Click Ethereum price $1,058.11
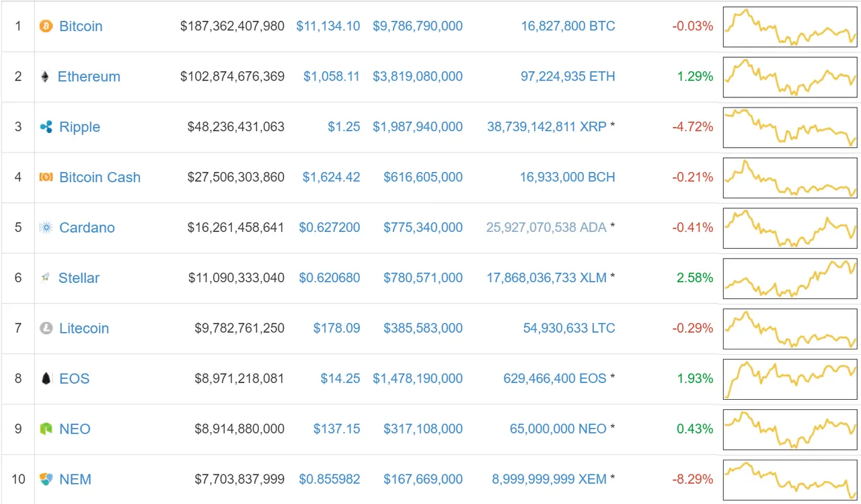Screen dimensions: 861x504 tap(332, 77)
